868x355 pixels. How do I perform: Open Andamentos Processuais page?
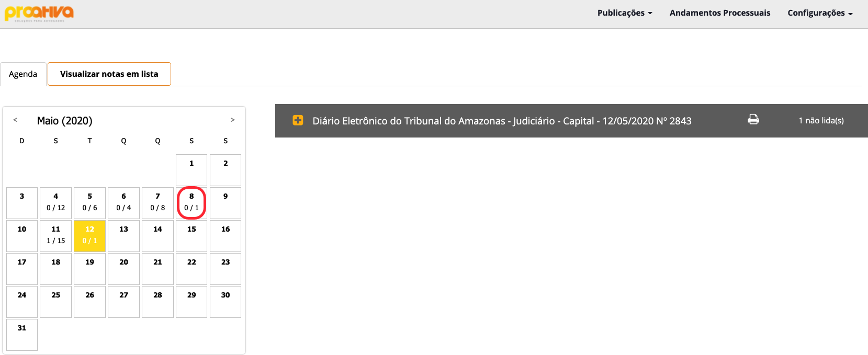720,13
